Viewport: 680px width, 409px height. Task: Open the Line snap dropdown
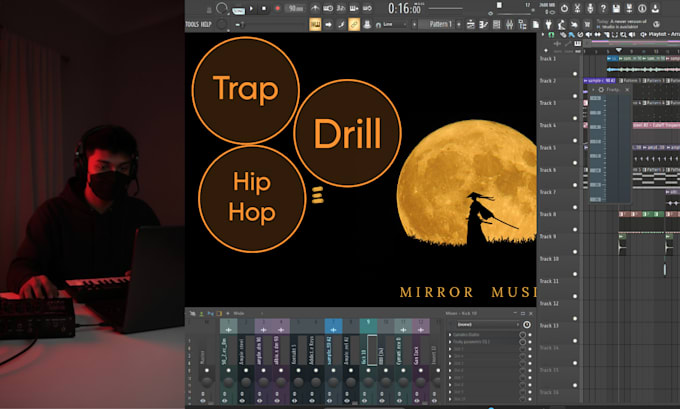392,25
